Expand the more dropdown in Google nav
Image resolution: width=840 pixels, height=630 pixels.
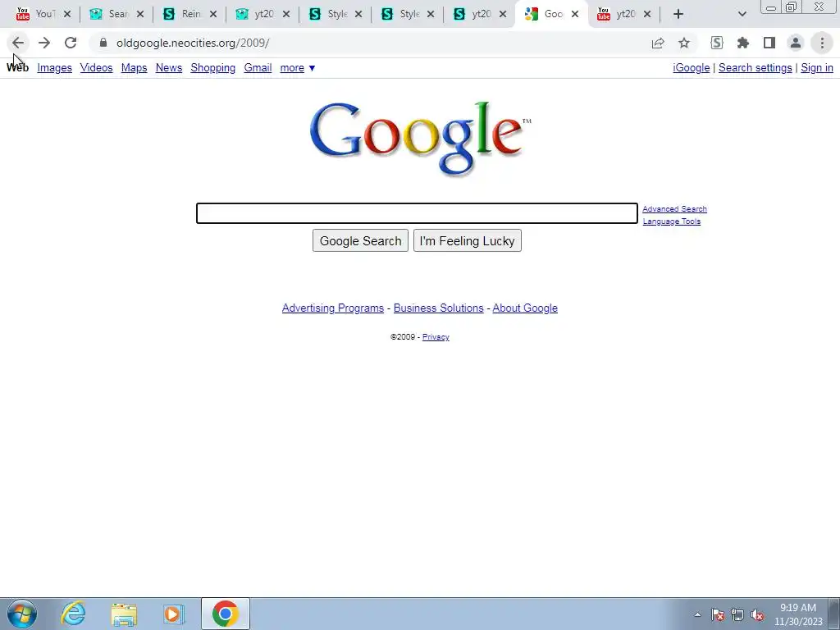coord(298,68)
